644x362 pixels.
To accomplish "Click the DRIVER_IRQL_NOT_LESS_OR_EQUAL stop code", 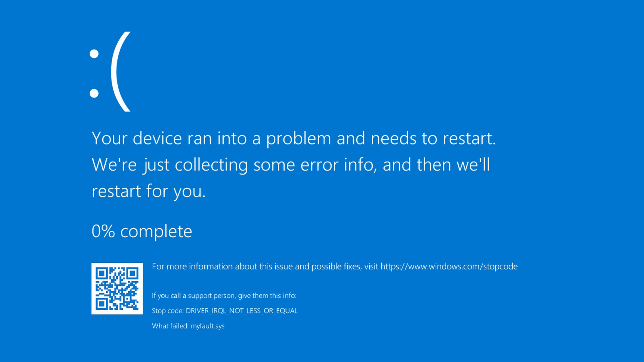I will pos(241,311).
